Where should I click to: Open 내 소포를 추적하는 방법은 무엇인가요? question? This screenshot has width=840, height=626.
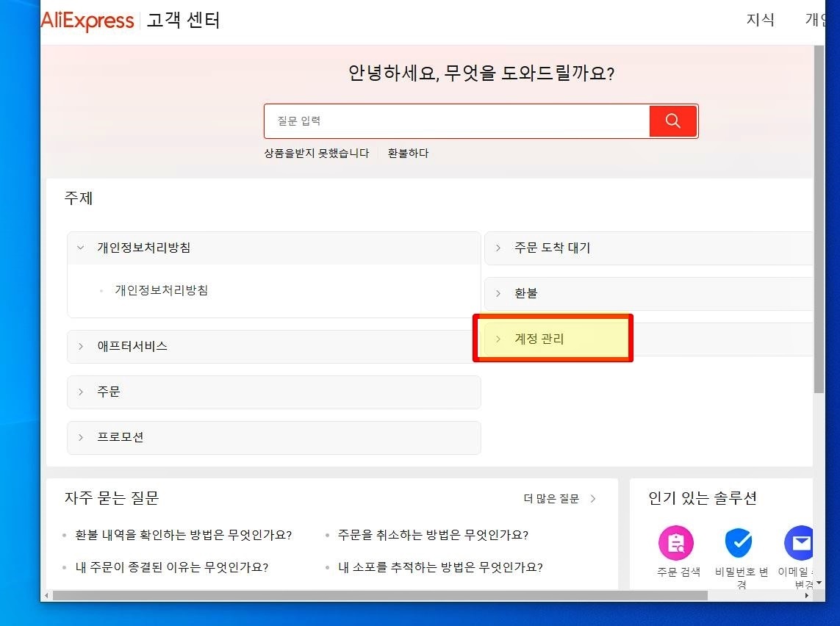tap(440, 567)
